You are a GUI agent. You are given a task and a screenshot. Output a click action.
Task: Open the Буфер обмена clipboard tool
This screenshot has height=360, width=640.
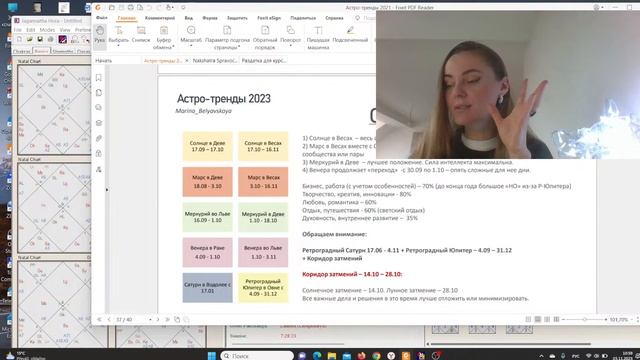pos(164,37)
